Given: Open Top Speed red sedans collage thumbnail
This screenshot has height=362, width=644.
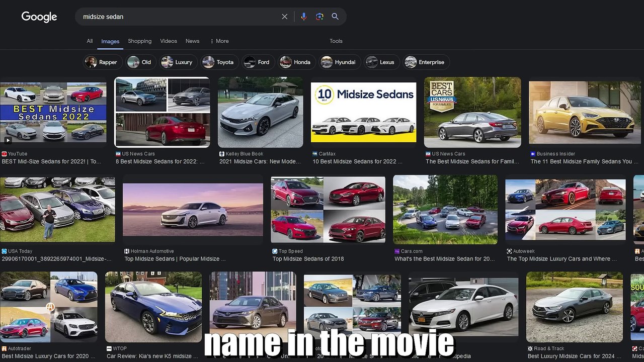Looking at the screenshot, I should (x=328, y=210).
